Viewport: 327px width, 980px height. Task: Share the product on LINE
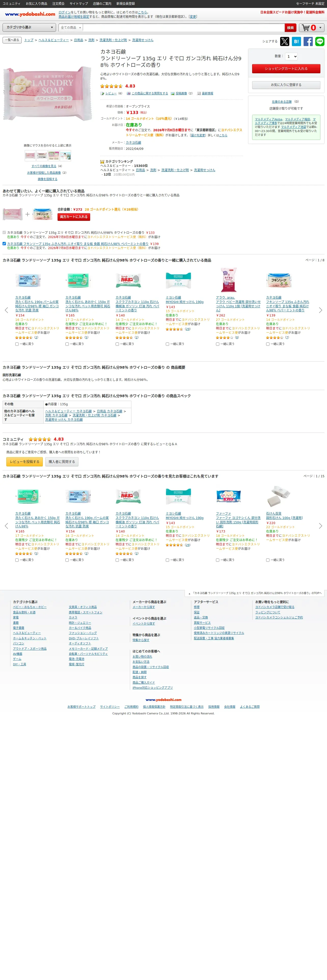pos(320,41)
